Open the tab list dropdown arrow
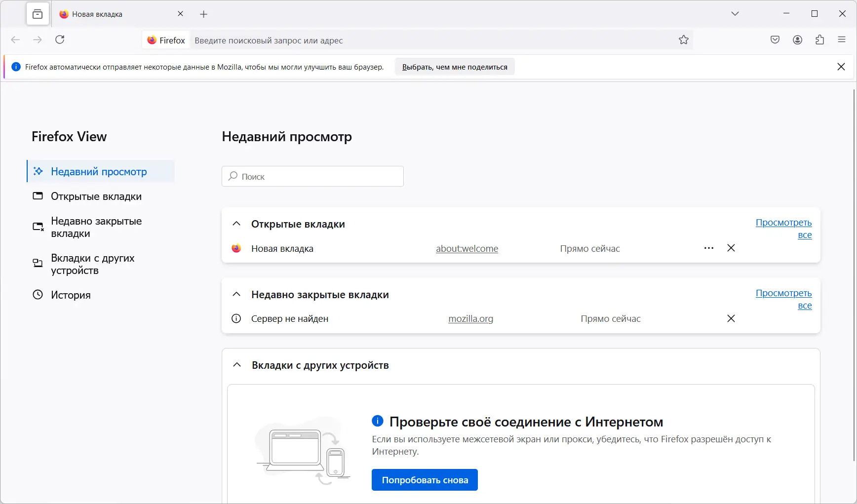Screen dimensions: 857x504 735,14
